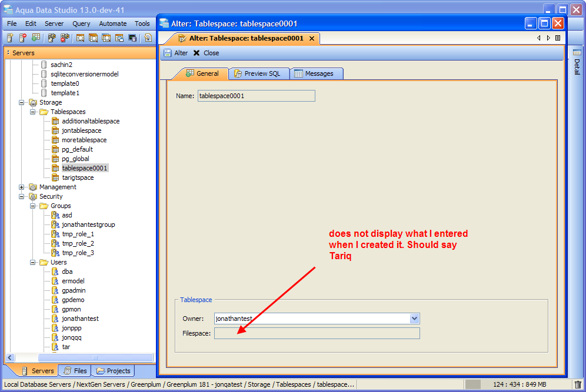Expand the Management tree node
Screen dimensions: 586x392
pos(22,187)
